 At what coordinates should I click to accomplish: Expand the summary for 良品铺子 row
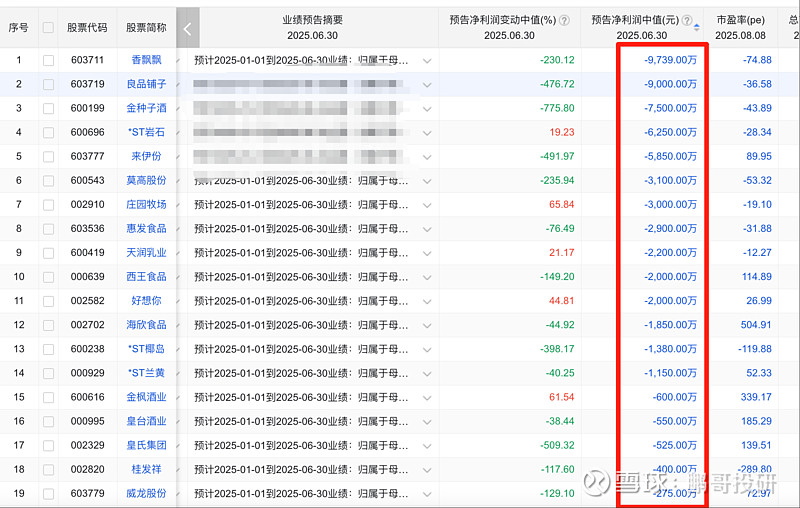coord(427,85)
